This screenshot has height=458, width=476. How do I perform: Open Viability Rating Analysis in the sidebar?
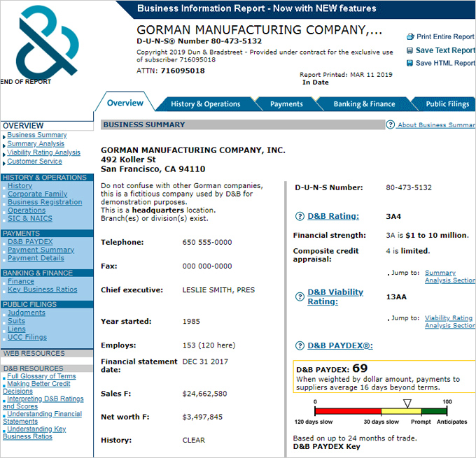(x=43, y=152)
